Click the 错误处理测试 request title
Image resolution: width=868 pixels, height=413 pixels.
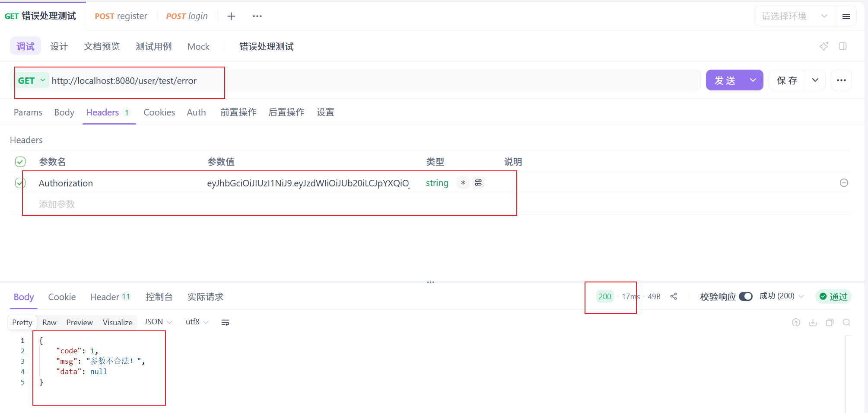click(266, 46)
